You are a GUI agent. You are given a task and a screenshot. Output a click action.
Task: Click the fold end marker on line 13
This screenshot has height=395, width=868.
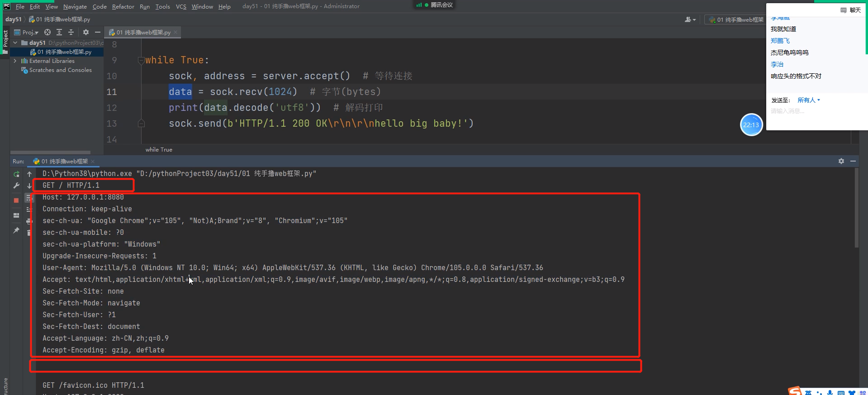coord(141,123)
